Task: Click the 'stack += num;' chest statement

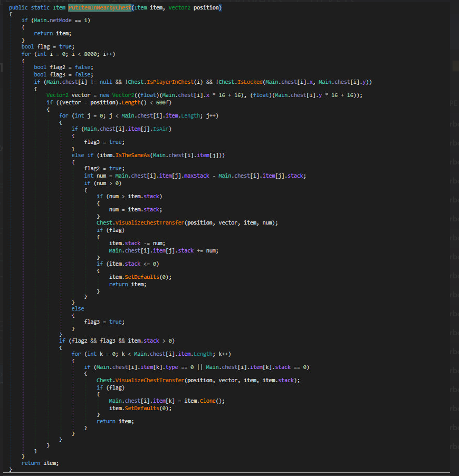Action: [198, 251]
